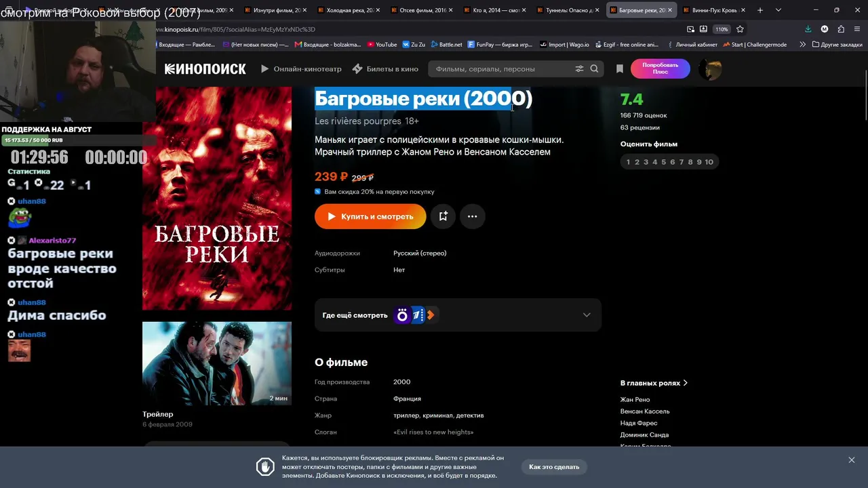Click the browser address bar URL
Image resolution: width=868 pixels, height=488 pixels.
(x=235, y=29)
